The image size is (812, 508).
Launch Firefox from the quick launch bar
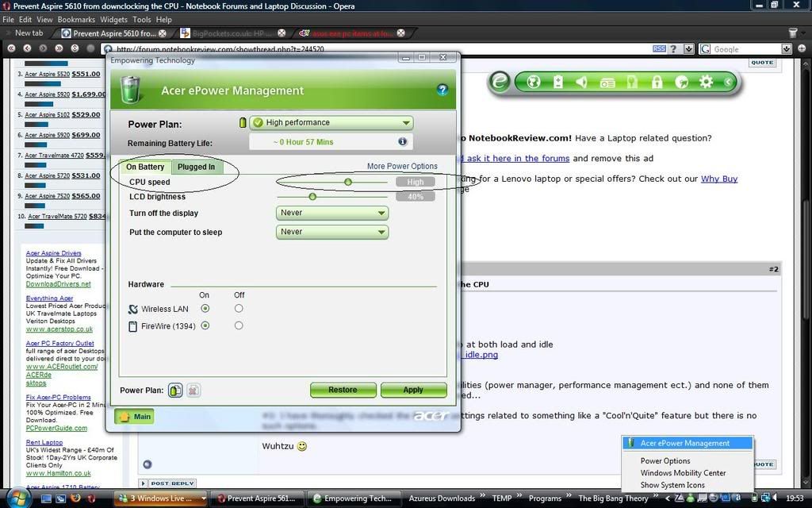tap(75, 498)
